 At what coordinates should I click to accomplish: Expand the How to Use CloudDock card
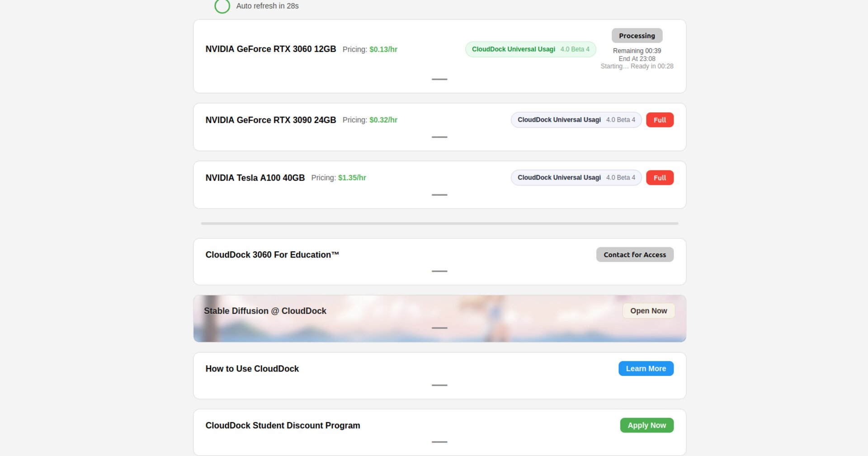tap(439, 385)
